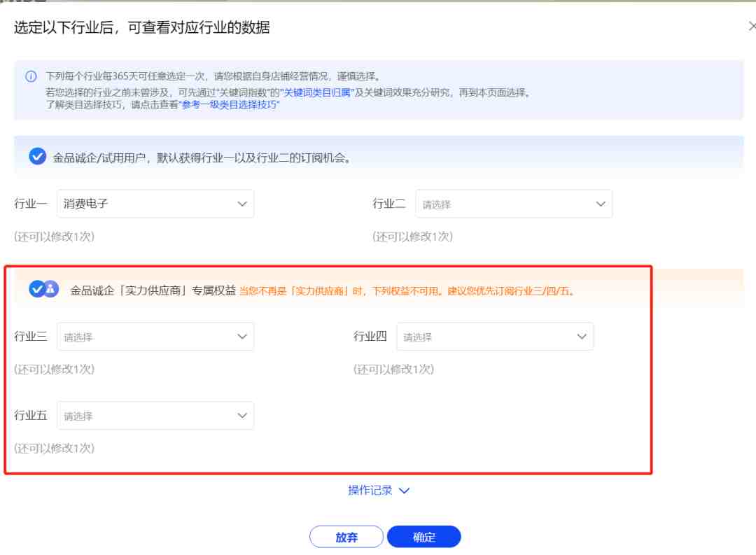Click the chevron arrow in 行业三 dropdown

pos(242,337)
